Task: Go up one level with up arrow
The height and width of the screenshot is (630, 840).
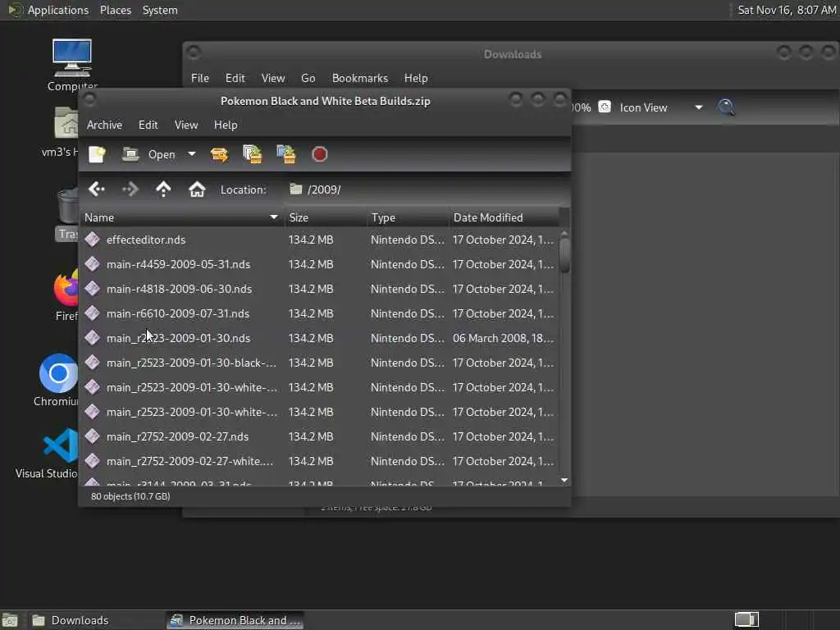Action: (163, 189)
